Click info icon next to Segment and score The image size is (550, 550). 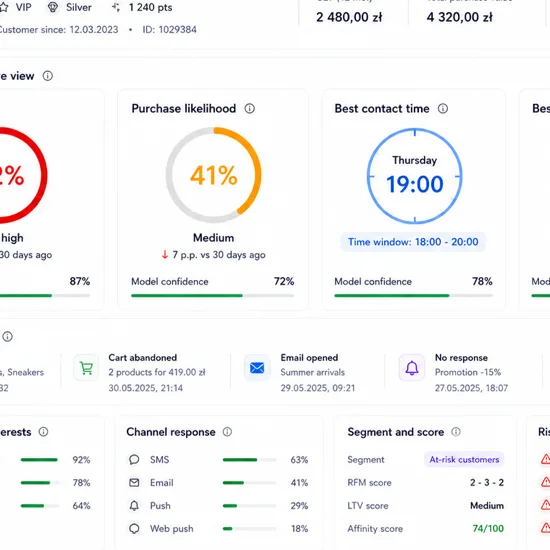pos(456,432)
